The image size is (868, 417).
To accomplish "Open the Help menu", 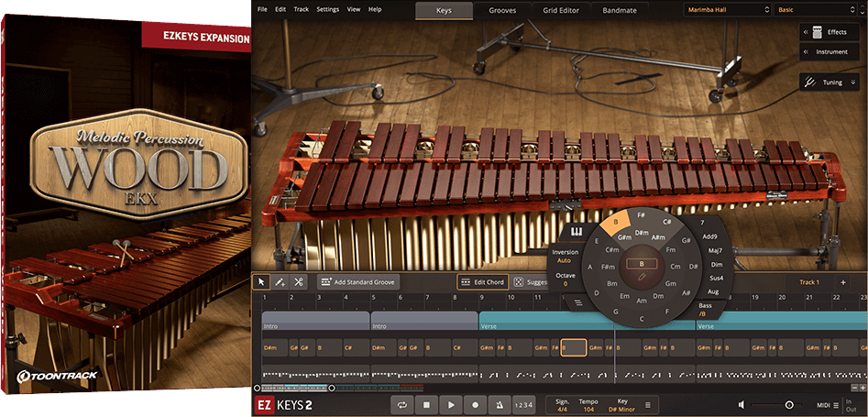I will tap(375, 9).
